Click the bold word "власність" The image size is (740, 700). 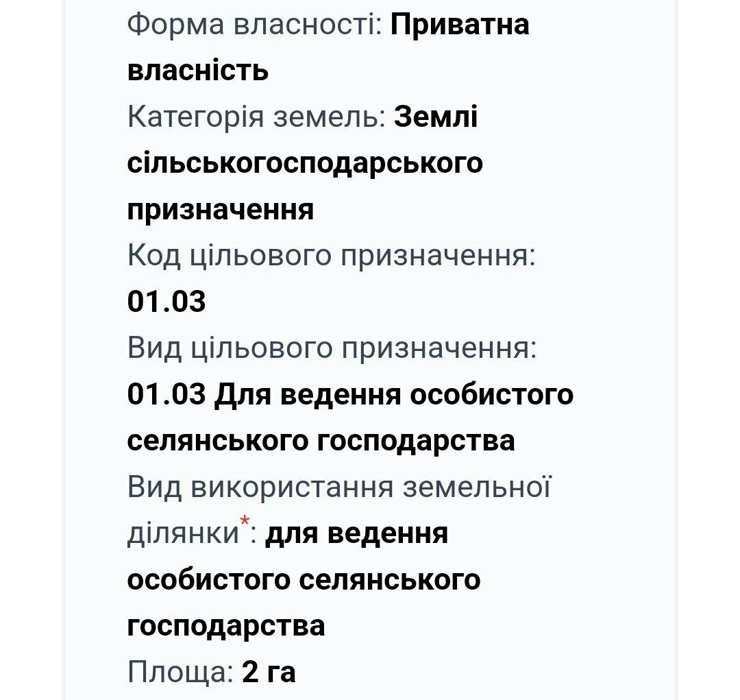[198, 71]
